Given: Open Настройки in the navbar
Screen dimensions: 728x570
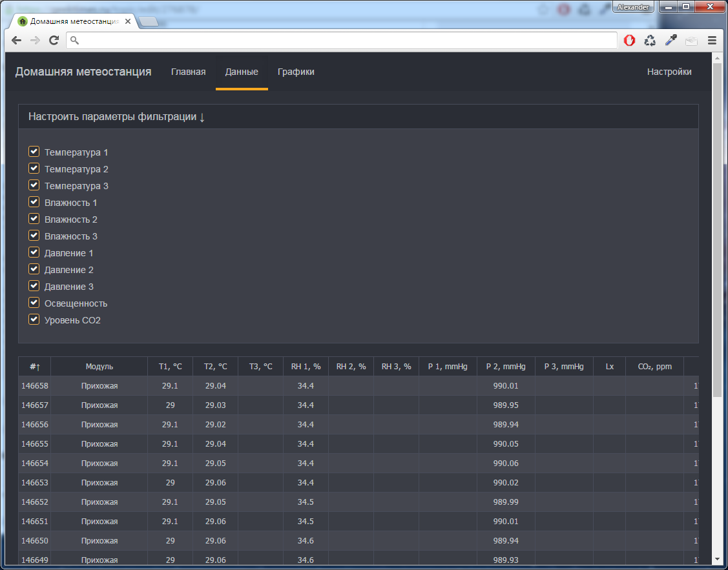Looking at the screenshot, I should pyautogui.click(x=669, y=72).
